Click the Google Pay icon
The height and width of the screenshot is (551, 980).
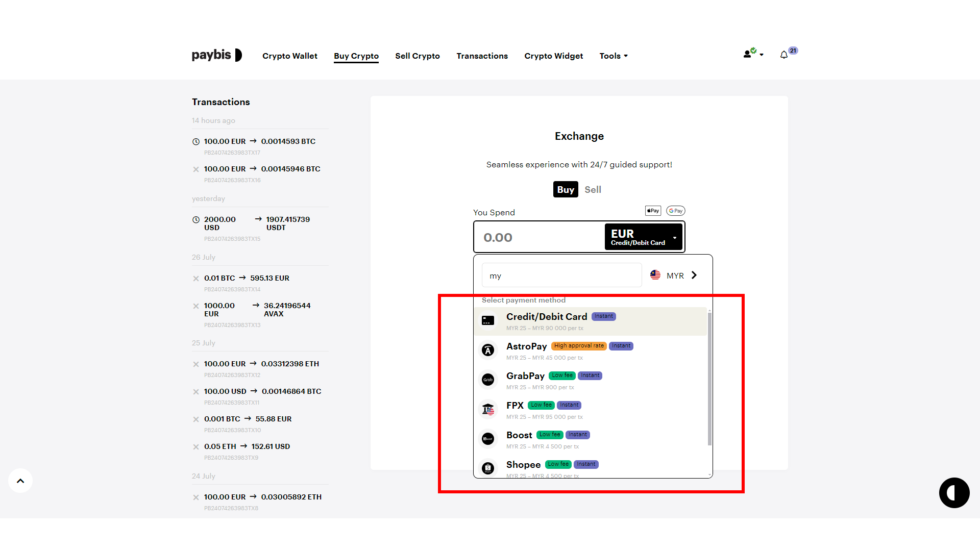tap(676, 211)
